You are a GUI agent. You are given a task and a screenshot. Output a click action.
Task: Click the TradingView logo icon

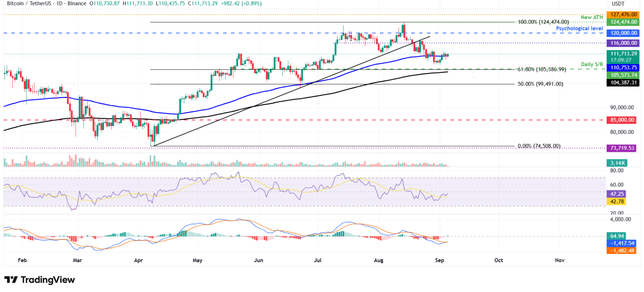(x=11, y=280)
